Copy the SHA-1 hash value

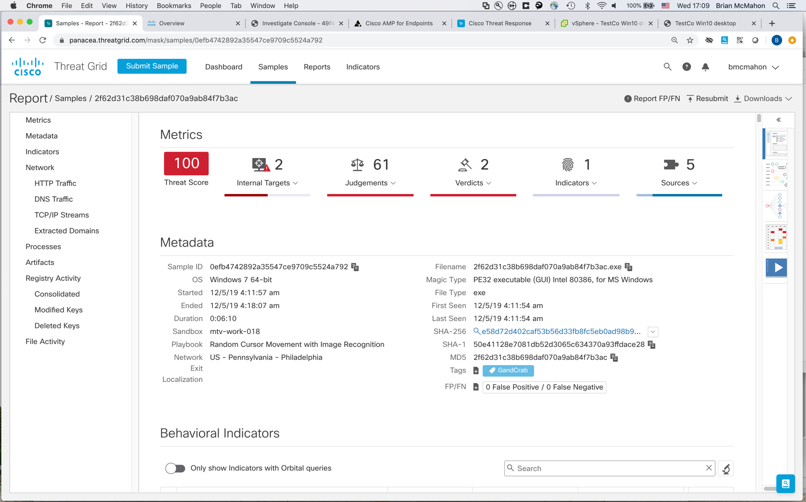[652, 344]
